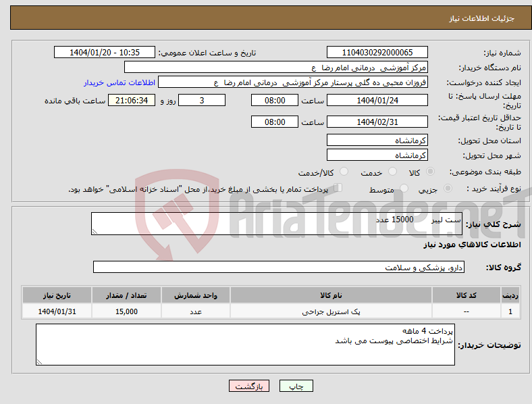This screenshot has height=404, width=532.
Task: Click the delivery city field کرمانشاه
Action: pos(377,155)
